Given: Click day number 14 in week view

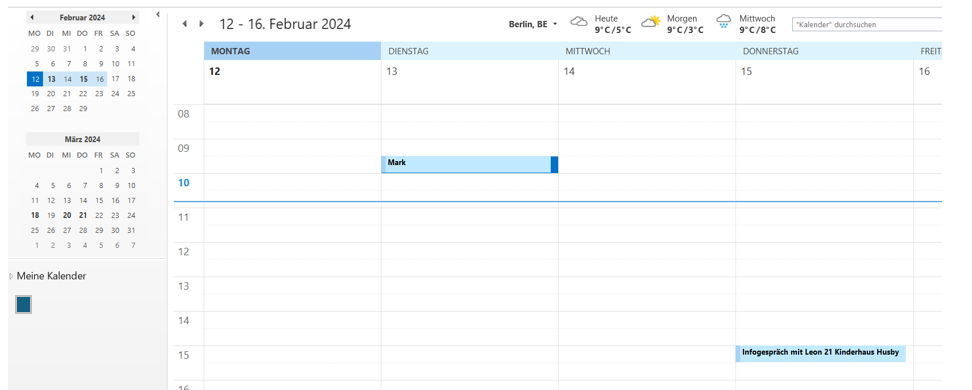Looking at the screenshot, I should 569,71.
